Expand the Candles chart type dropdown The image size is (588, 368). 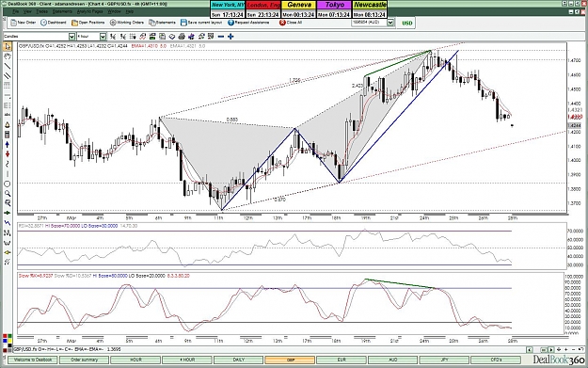(72, 37)
